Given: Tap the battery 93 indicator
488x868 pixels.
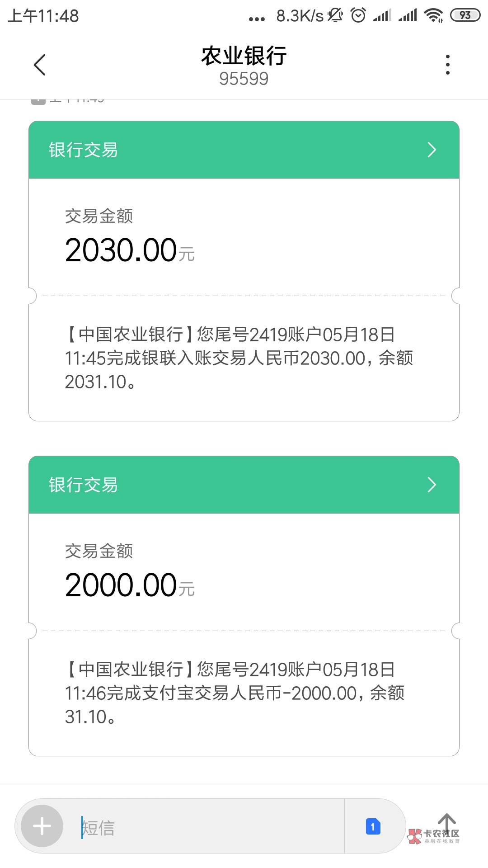Looking at the screenshot, I should tap(465, 15).
